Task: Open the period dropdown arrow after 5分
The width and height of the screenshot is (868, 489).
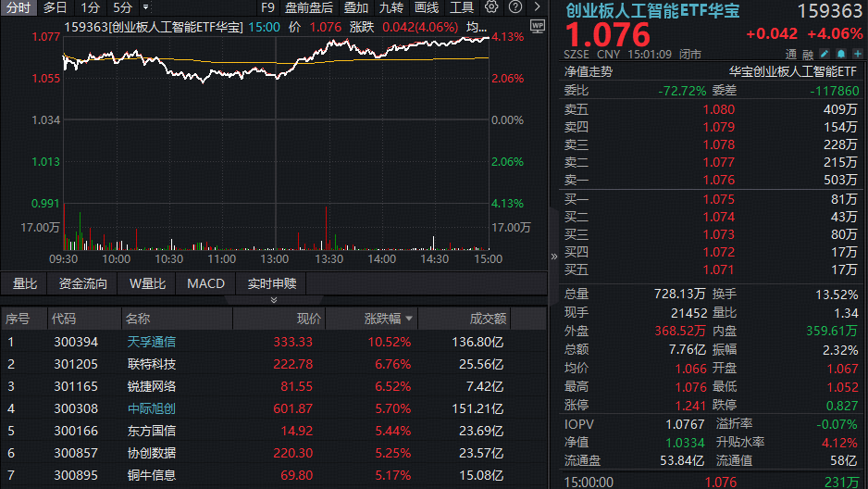Action: [145, 7]
